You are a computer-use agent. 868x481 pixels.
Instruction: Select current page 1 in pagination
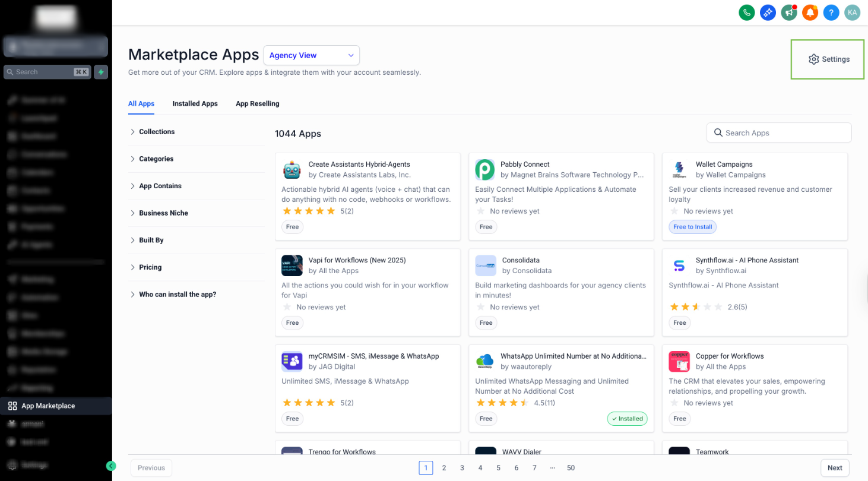(426, 468)
